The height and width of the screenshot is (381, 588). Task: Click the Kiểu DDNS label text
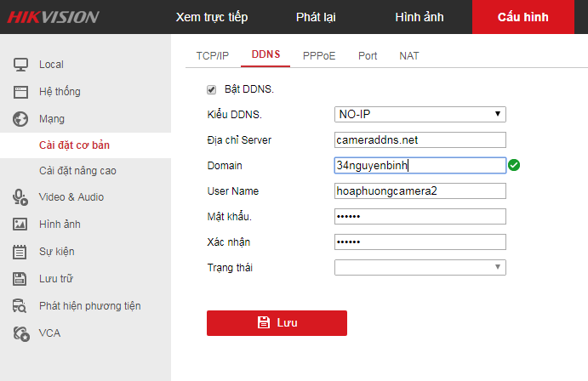click(234, 114)
